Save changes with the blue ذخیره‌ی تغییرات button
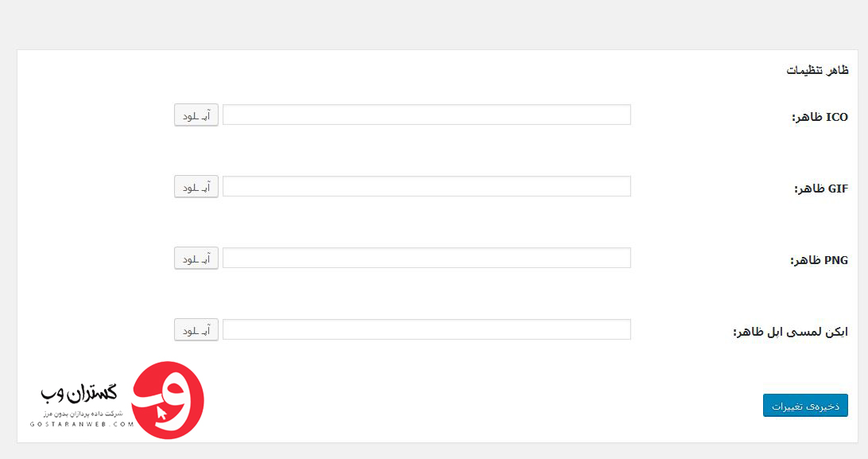 point(805,405)
